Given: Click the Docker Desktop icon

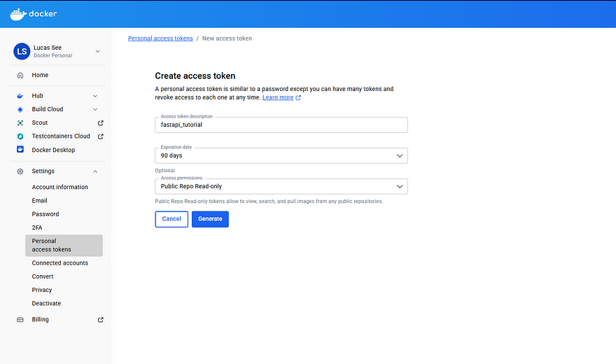Looking at the screenshot, I should 20,150.
